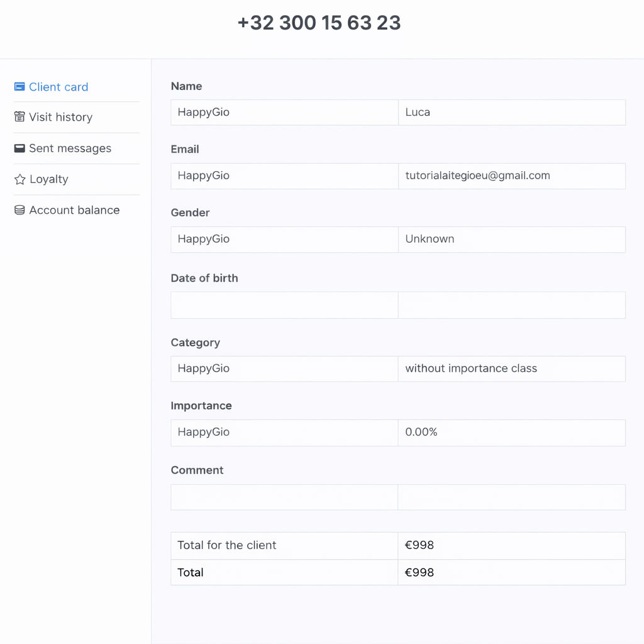Image resolution: width=644 pixels, height=644 pixels.
Task: Click the Loyalty star icon
Action: 19,179
